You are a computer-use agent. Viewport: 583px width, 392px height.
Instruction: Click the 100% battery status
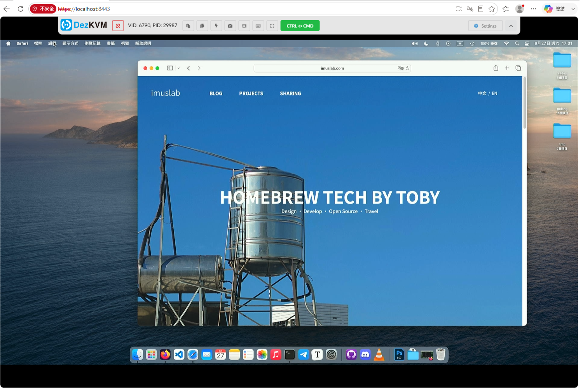point(489,44)
